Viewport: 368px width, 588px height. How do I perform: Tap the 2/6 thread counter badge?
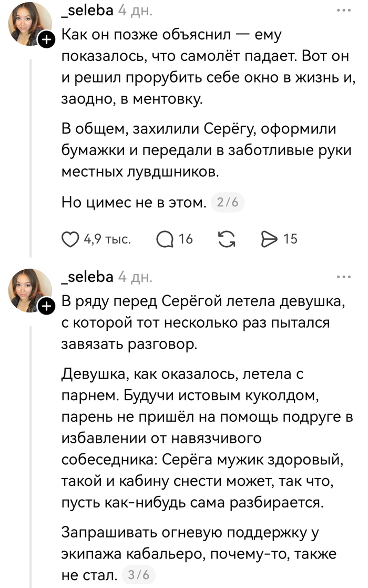227,202
